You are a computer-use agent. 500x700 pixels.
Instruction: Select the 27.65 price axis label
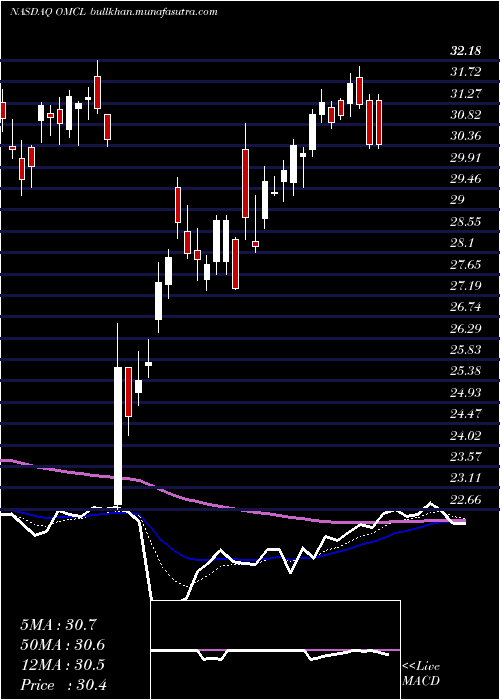466,264
